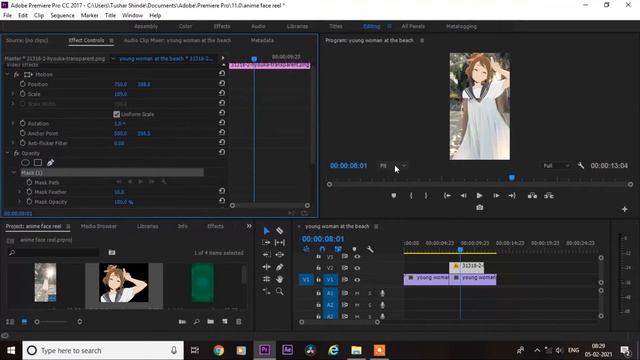Collapse the Opacity effect group

click(x=7, y=153)
